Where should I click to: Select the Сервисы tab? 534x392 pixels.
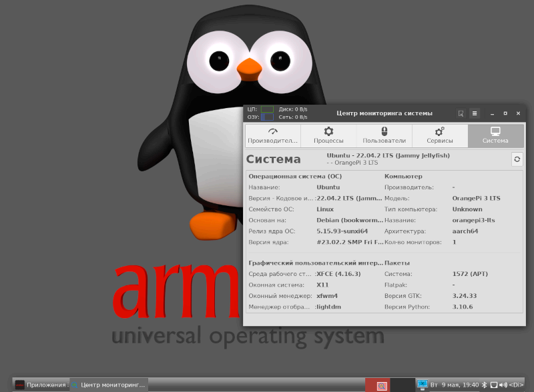pos(439,135)
